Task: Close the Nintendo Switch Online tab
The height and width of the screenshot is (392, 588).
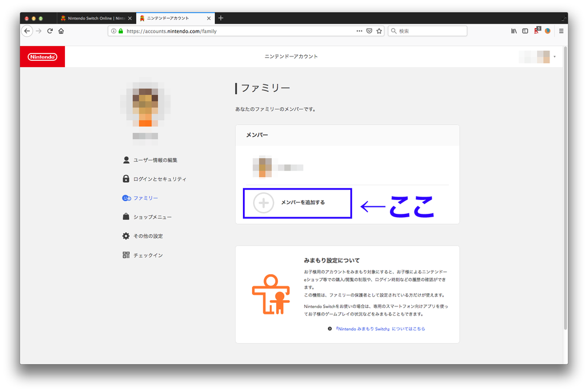Action: click(x=130, y=18)
